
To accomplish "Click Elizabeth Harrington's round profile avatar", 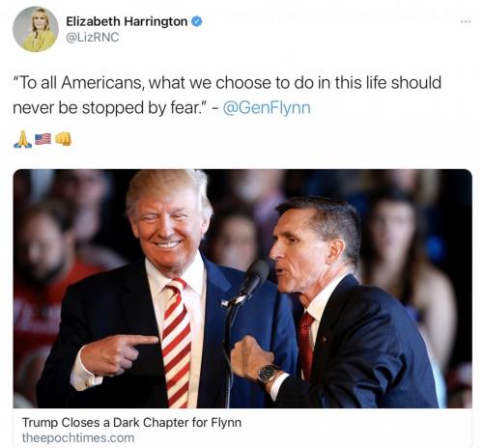I will (36, 29).
